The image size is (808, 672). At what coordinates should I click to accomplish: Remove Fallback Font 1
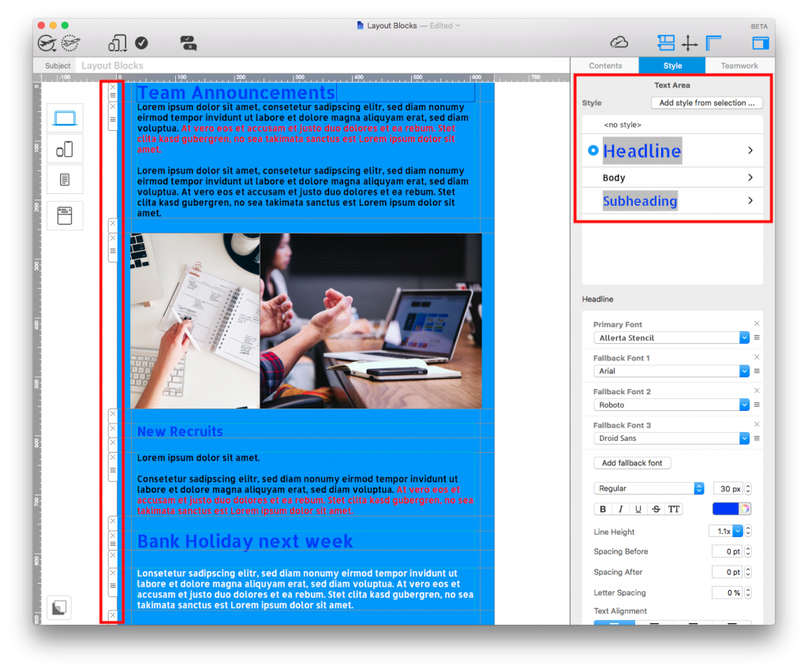(757, 357)
